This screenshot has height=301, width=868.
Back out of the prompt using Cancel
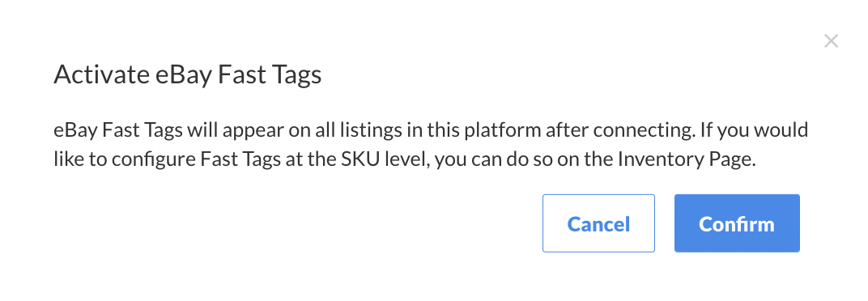point(598,223)
